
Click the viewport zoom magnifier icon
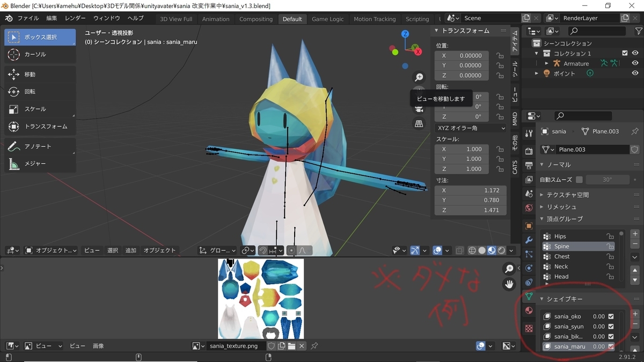point(419,77)
